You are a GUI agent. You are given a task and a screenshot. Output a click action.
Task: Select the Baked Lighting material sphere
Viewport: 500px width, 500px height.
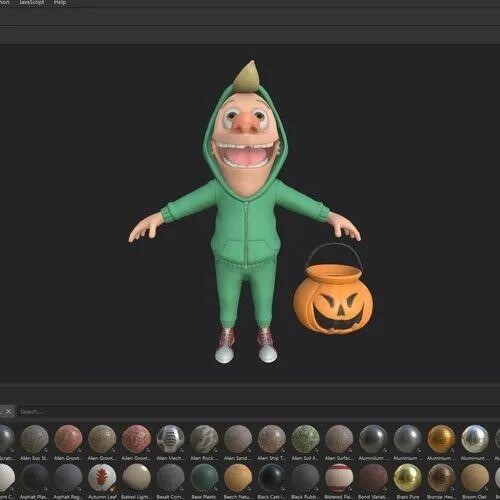pos(136,477)
